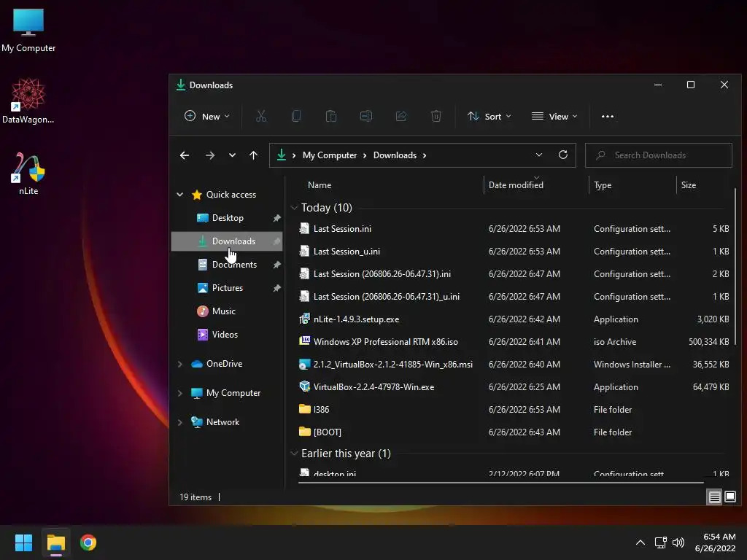Screen dimensions: 747x560
Task: Collapse the Quick access tree
Action: coord(179,194)
